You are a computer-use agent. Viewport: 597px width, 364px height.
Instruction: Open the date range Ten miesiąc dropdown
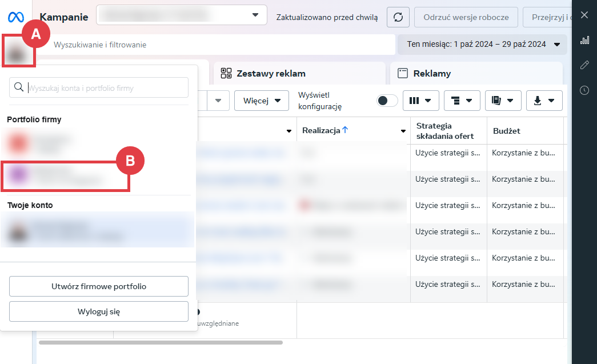click(x=483, y=44)
